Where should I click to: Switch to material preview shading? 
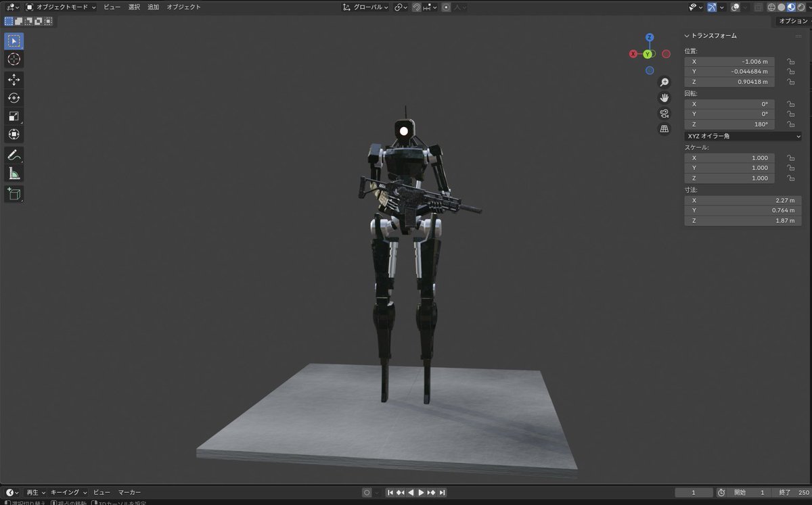(x=791, y=7)
